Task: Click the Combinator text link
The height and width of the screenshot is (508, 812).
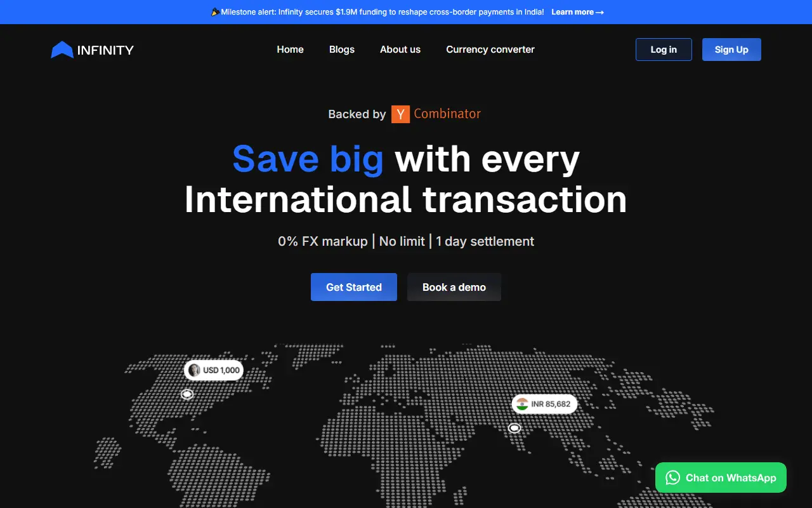Action: (x=447, y=114)
